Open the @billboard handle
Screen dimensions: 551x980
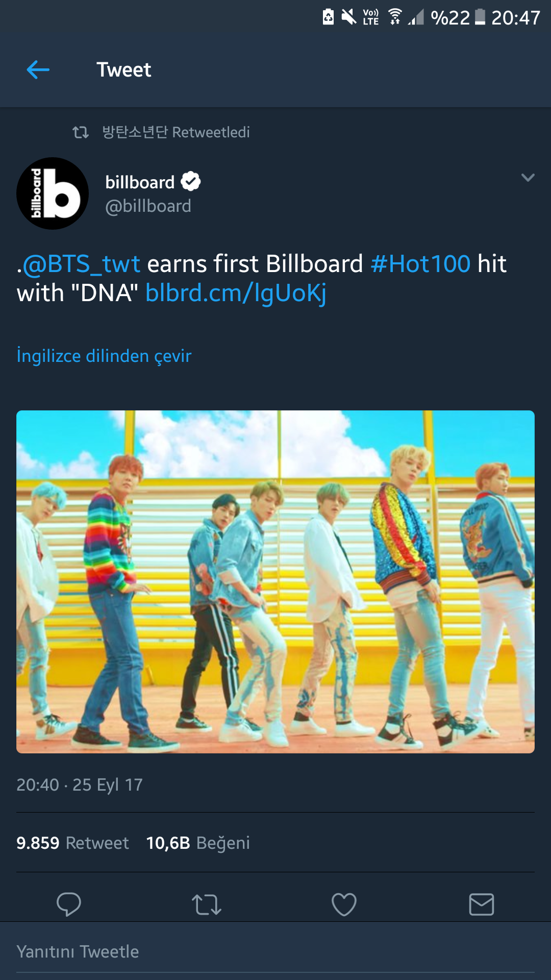pos(148,206)
